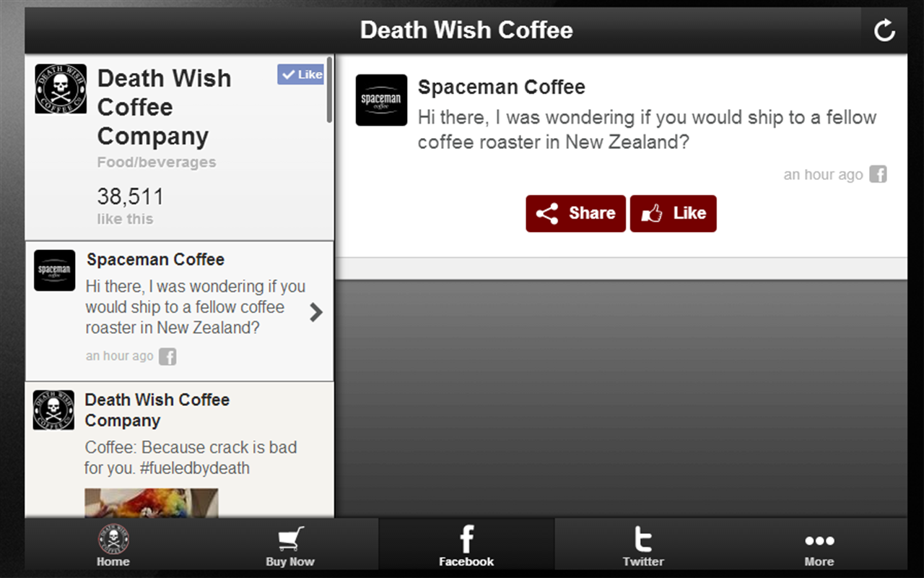Click 'Death Wish Coffee' app title bar text
The image size is (924, 578).
coord(466,30)
